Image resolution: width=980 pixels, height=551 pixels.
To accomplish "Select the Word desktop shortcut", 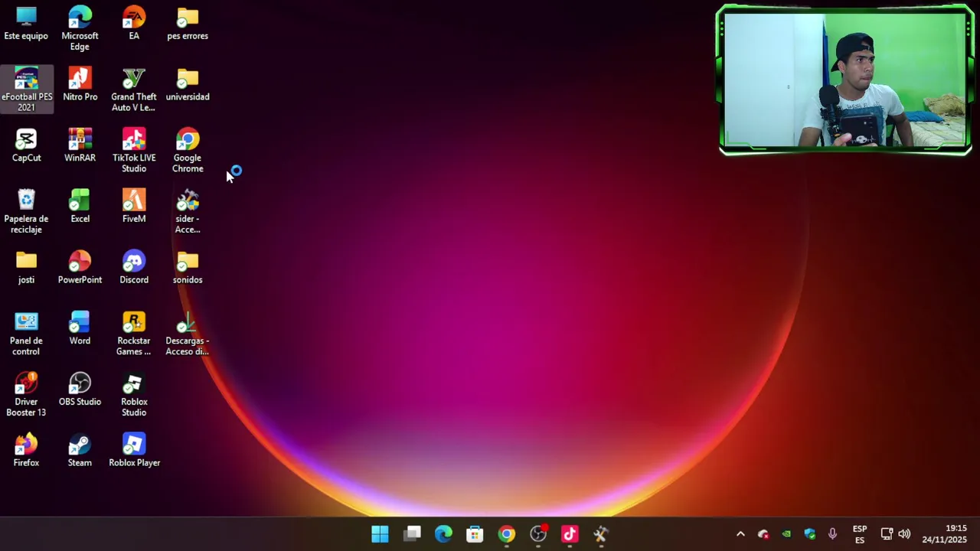I will [80, 328].
